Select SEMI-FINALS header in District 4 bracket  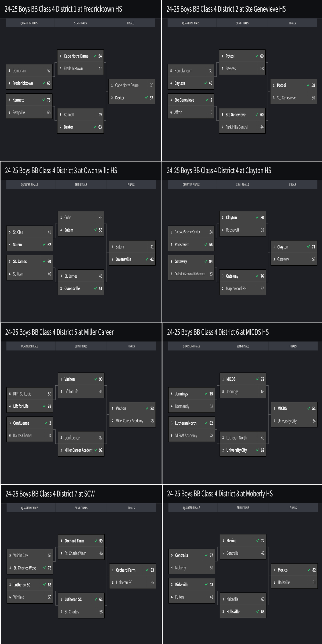click(x=243, y=185)
